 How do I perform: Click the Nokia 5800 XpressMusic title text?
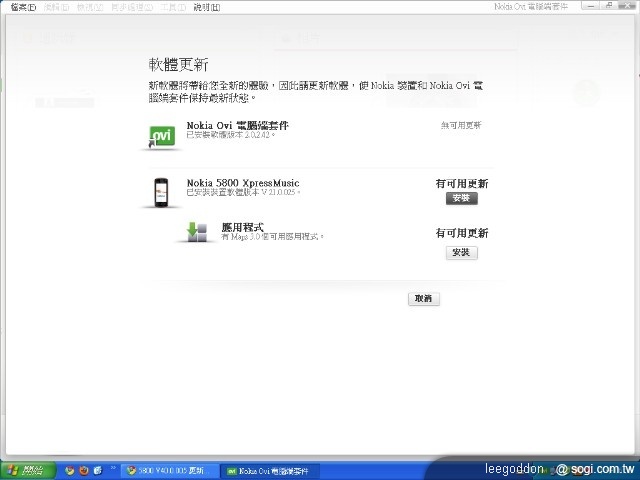243,183
